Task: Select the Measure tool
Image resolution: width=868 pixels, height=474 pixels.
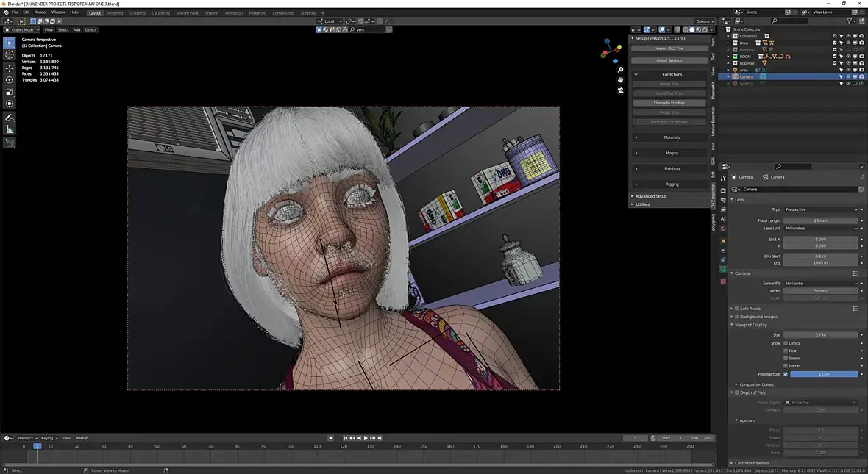Action: 10,129
